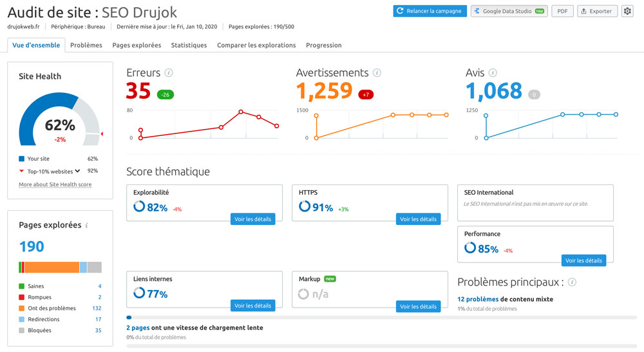
Task: Open Google Data Studio export
Action: click(x=509, y=11)
